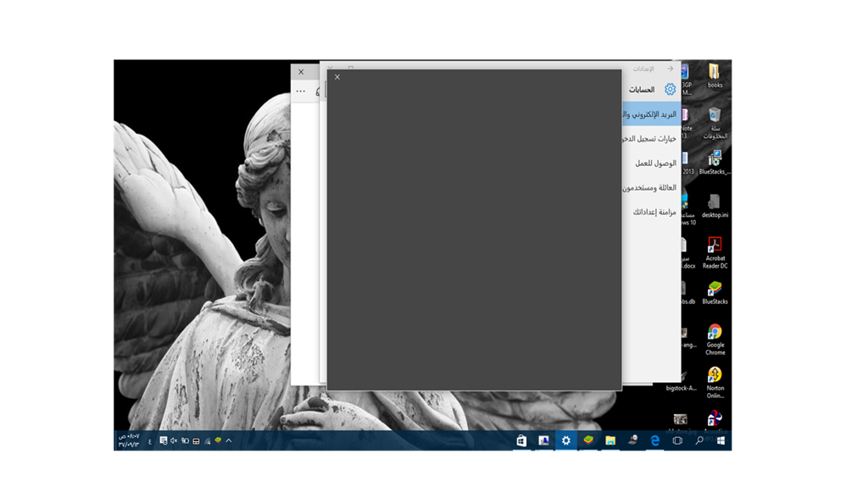Close the dark gray dialog overlay
Viewport: 868px width, 487px height.
coord(337,77)
